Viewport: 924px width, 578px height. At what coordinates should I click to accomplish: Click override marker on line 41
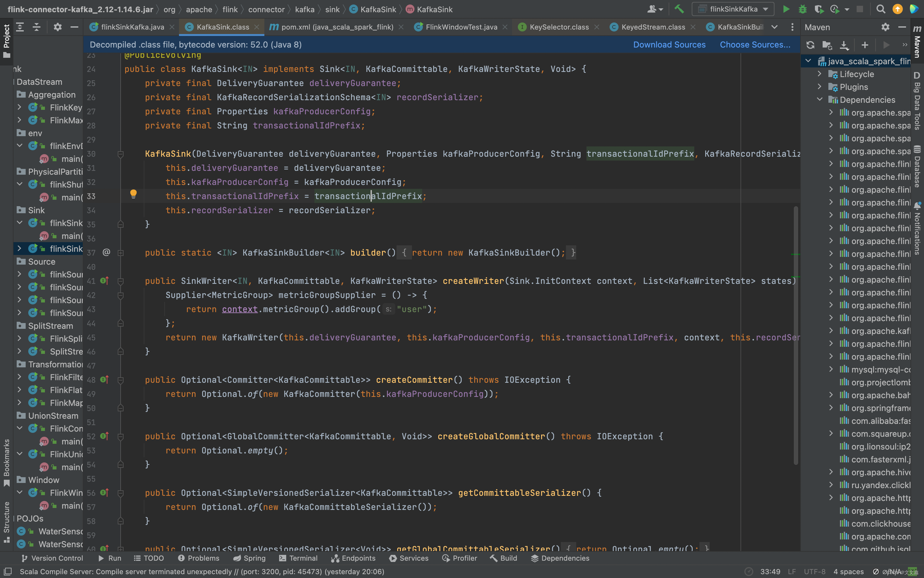click(105, 281)
